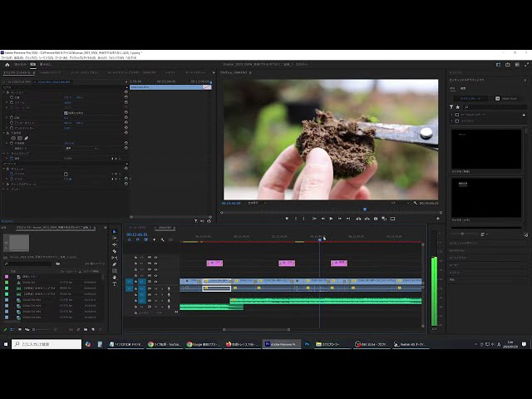The image size is (532, 399).
Task: Click the Lift button in Program monitor
Action: tap(358, 219)
